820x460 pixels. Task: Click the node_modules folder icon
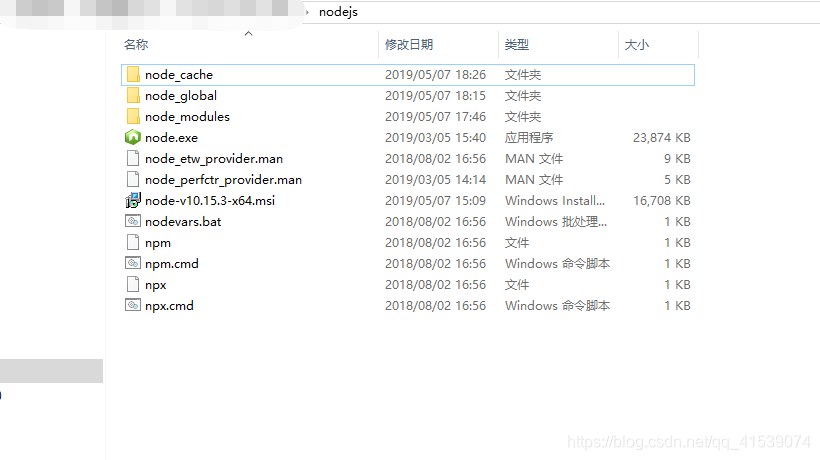(133, 117)
